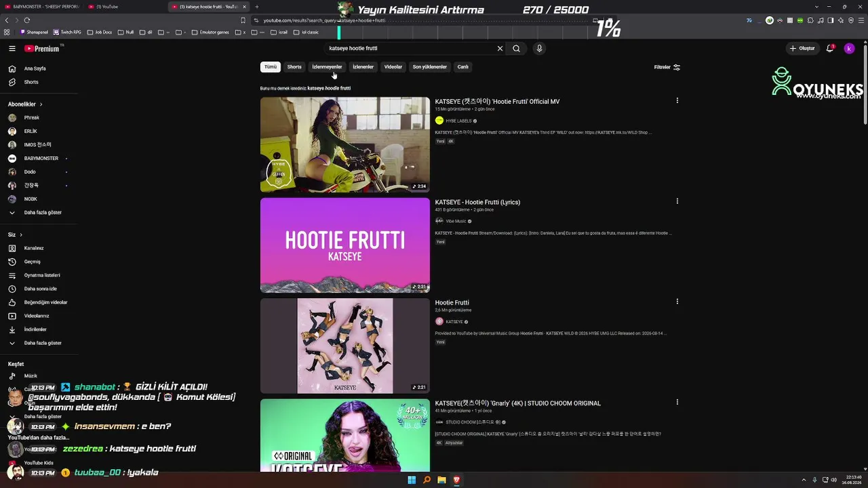The height and width of the screenshot is (488, 868).
Task: Open Oynatma listeleri playlists
Action: pyautogui.click(x=39, y=275)
